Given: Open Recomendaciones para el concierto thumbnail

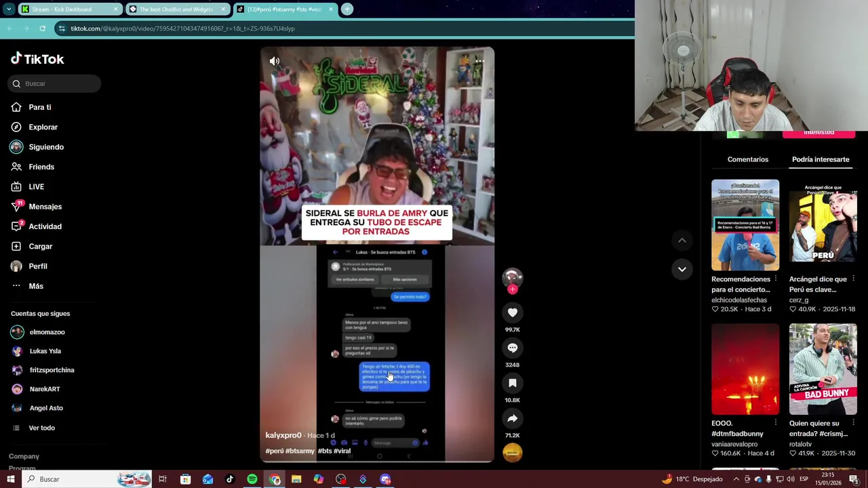Looking at the screenshot, I should 745,225.
